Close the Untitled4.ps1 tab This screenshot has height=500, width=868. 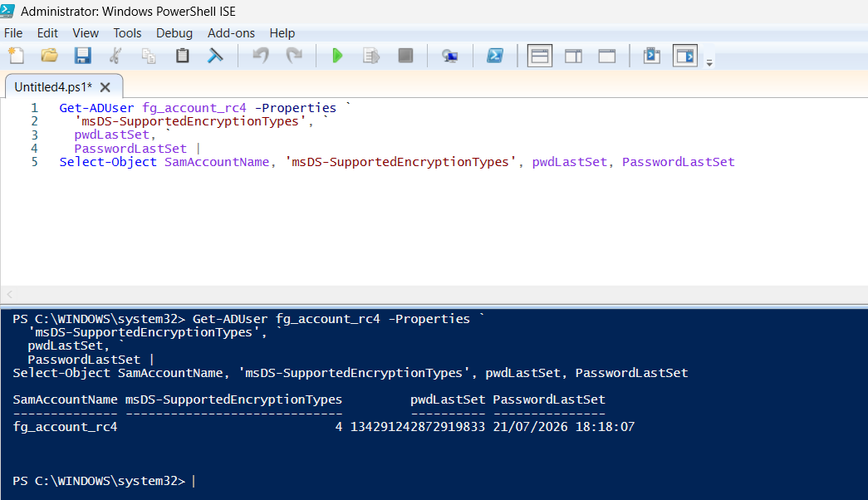[x=105, y=87]
